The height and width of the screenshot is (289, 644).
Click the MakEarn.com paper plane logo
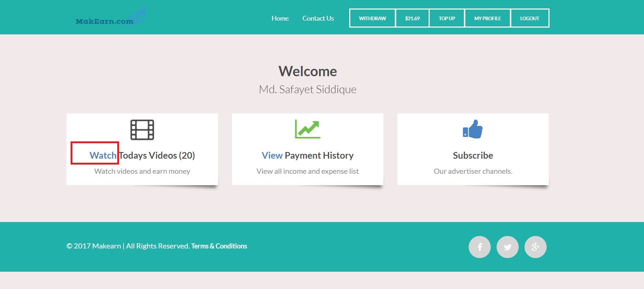pos(110,18)
